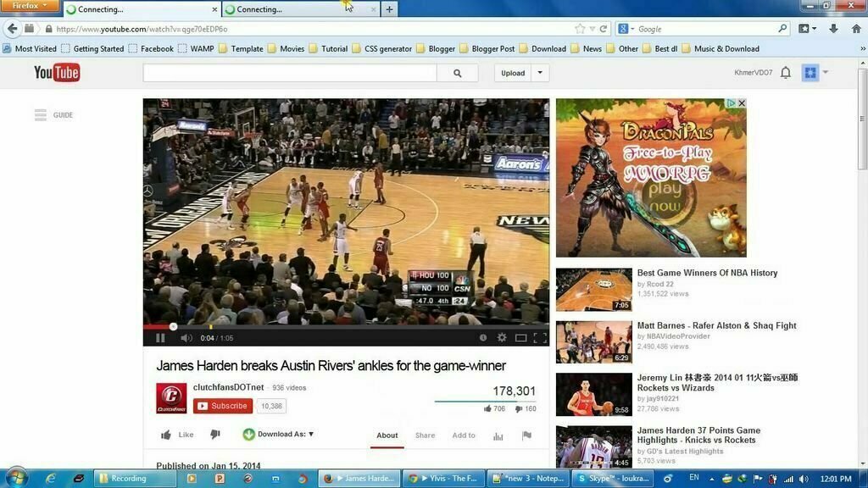
Task: Bookmark this page with star icon
Action: 580,29
